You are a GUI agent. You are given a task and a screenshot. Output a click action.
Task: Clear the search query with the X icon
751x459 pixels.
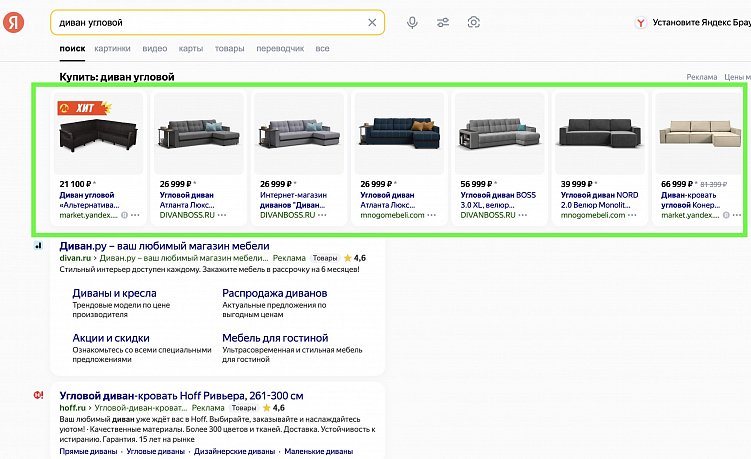click(x=372, y=23)
